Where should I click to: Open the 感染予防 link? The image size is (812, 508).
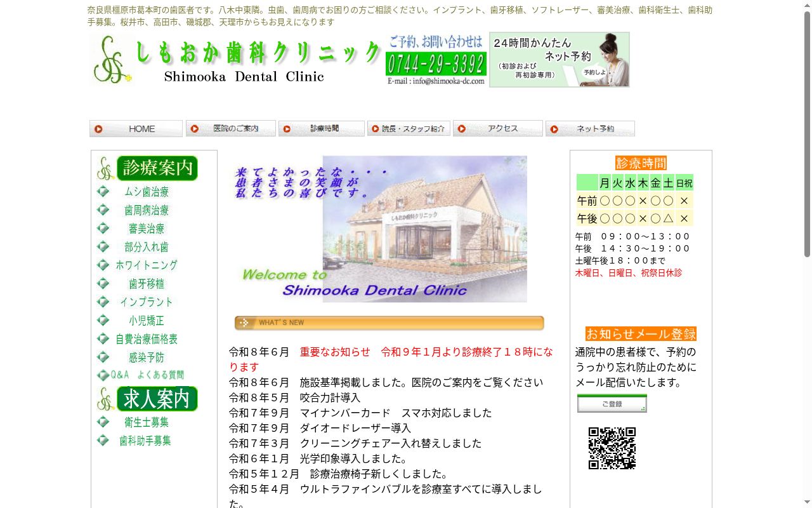pos(147,358)
